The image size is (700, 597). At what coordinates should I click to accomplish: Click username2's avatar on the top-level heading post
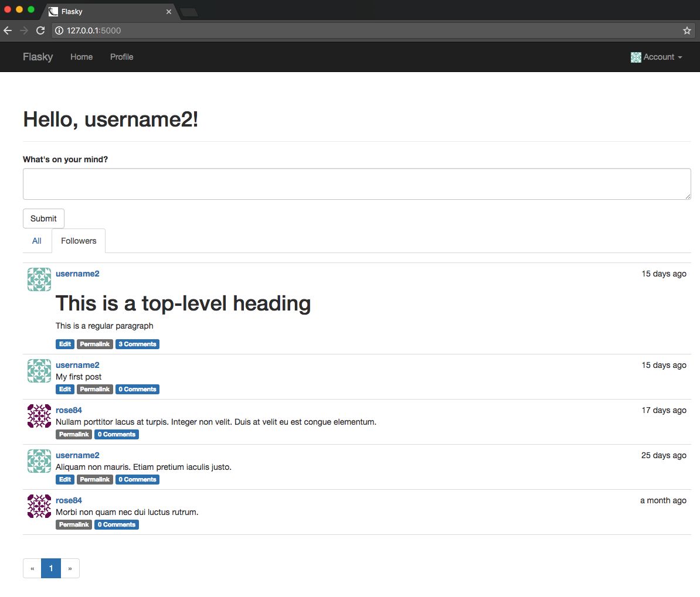[x=39, y=279]
